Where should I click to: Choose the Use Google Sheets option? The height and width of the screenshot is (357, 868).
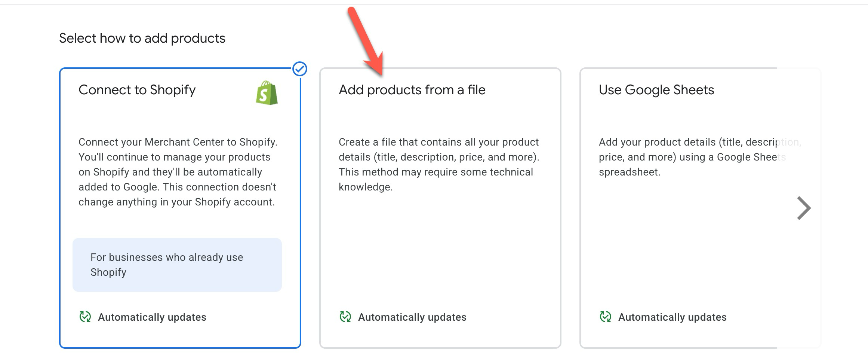pos(700,208)
